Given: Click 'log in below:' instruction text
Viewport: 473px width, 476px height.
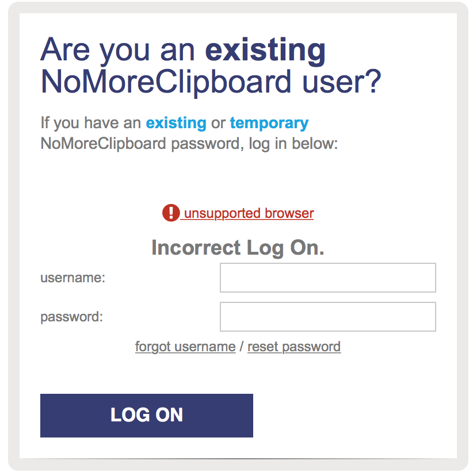Looking at the screenshot, I should pyautogui.click(x=293, y=144).
